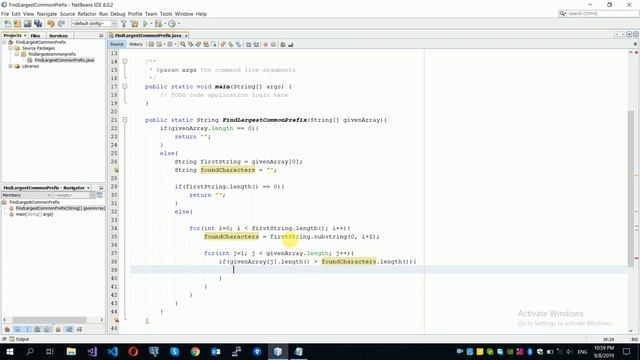The image size is (640, 360).
Task: Open the Profile Project dropdown arrow
Action: pyautogui.click(x=178, y=24)
